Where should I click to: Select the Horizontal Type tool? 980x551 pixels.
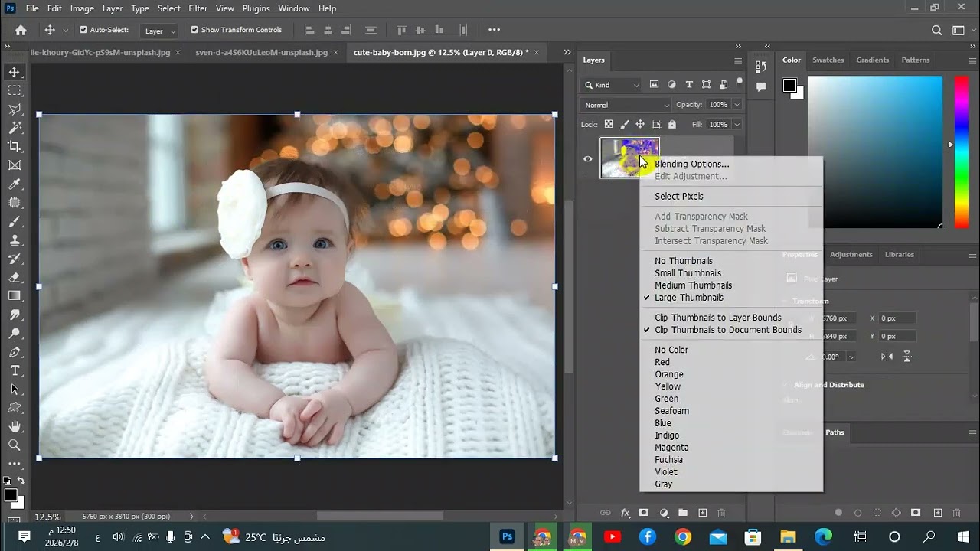click(x=15, y=370)
